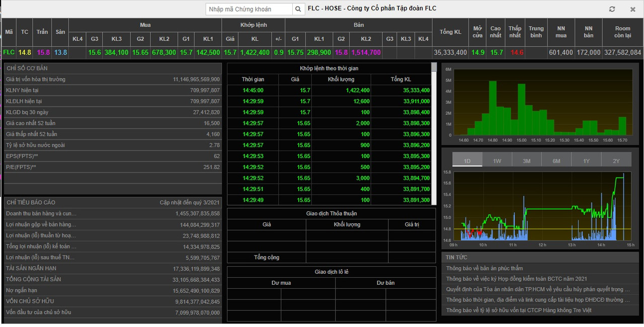Click remaining room 327,582,084
Viewport: 644px width, 327px height.
[x=623, y=52]
